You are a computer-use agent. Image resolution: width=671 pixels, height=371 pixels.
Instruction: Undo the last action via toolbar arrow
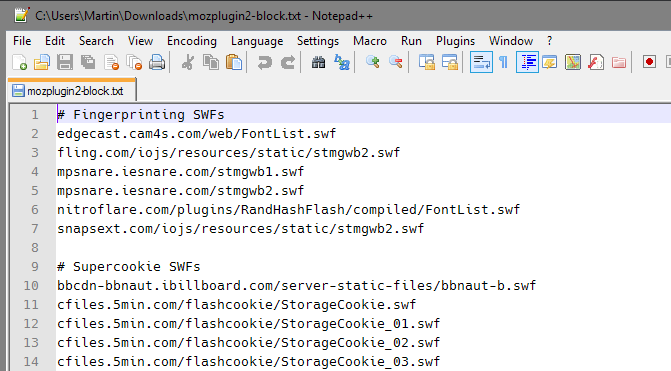coord(264,62)
